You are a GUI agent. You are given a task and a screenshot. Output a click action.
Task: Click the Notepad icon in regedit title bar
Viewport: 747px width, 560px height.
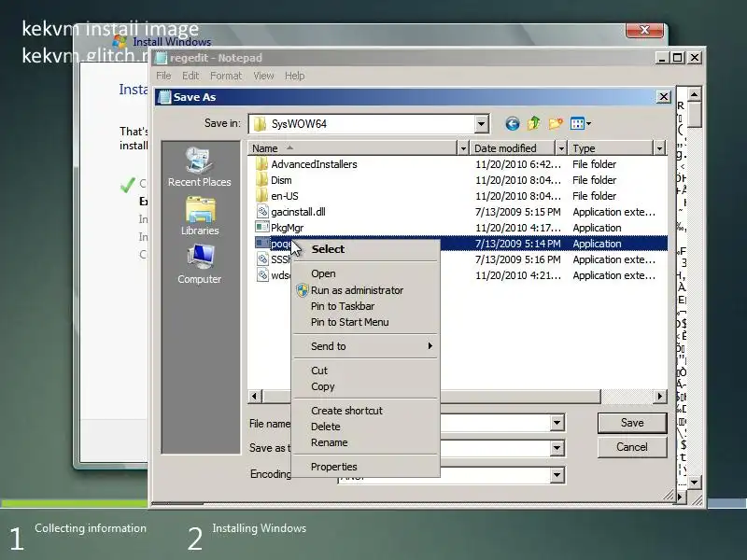coord(162,58)
